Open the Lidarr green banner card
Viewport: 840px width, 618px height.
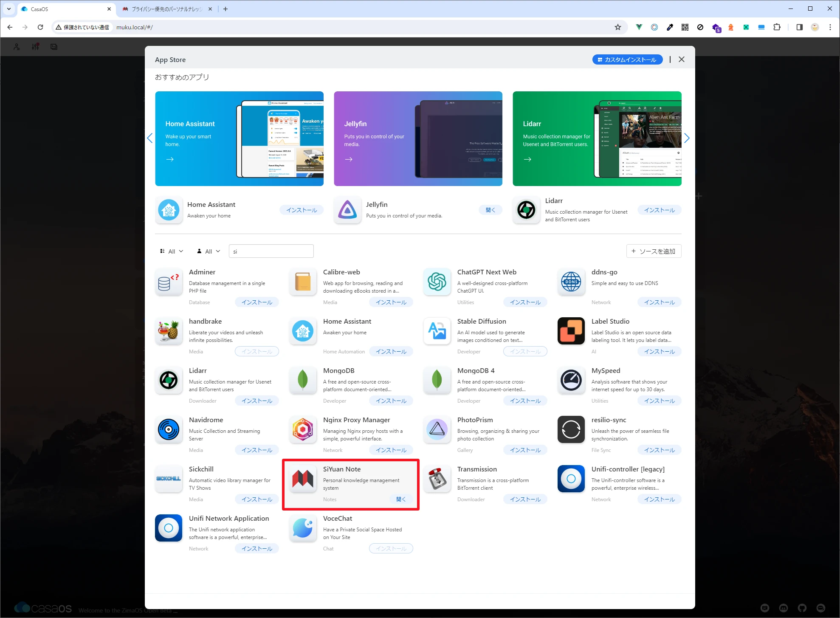(x=597, y=139)
